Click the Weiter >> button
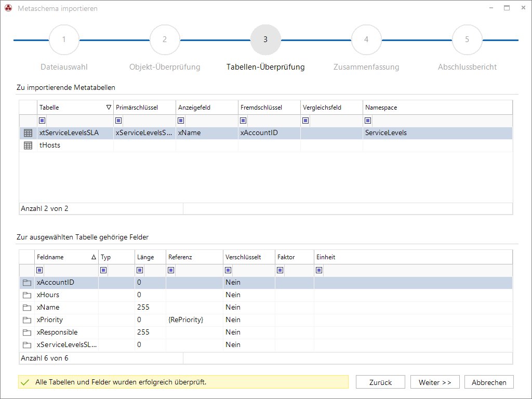The image size is (532, 399). pyautogui.click(x=435, y=382)
